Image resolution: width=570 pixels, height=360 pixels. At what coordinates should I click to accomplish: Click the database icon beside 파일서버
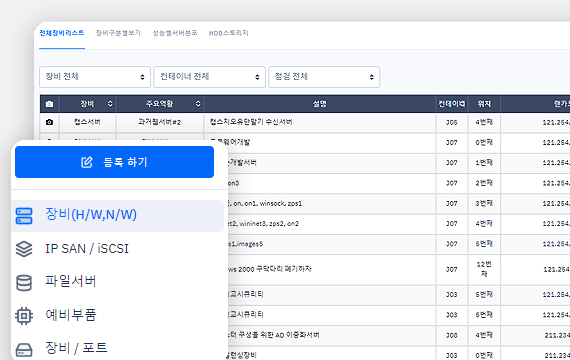coord(24,283)
